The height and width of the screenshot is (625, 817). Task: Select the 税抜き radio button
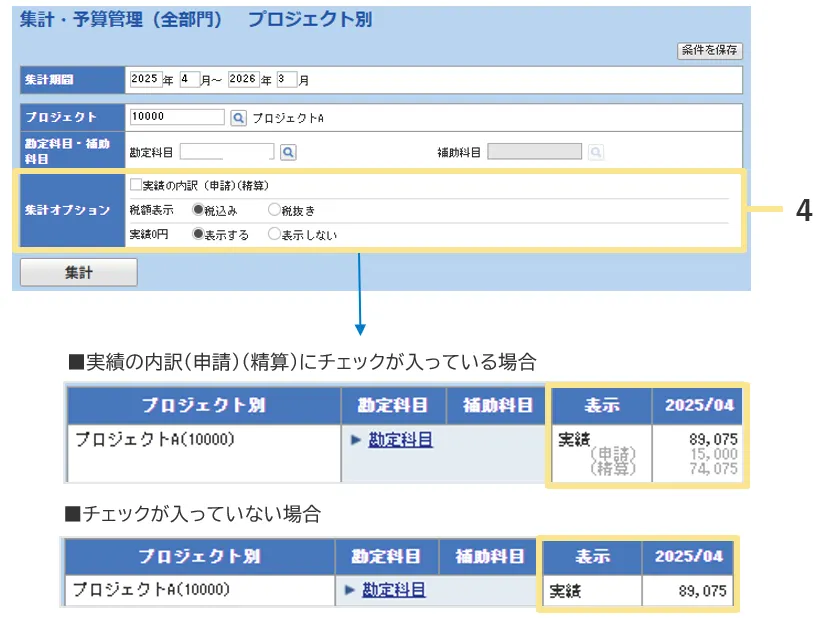pyautogui.click(x=274, y=210)
